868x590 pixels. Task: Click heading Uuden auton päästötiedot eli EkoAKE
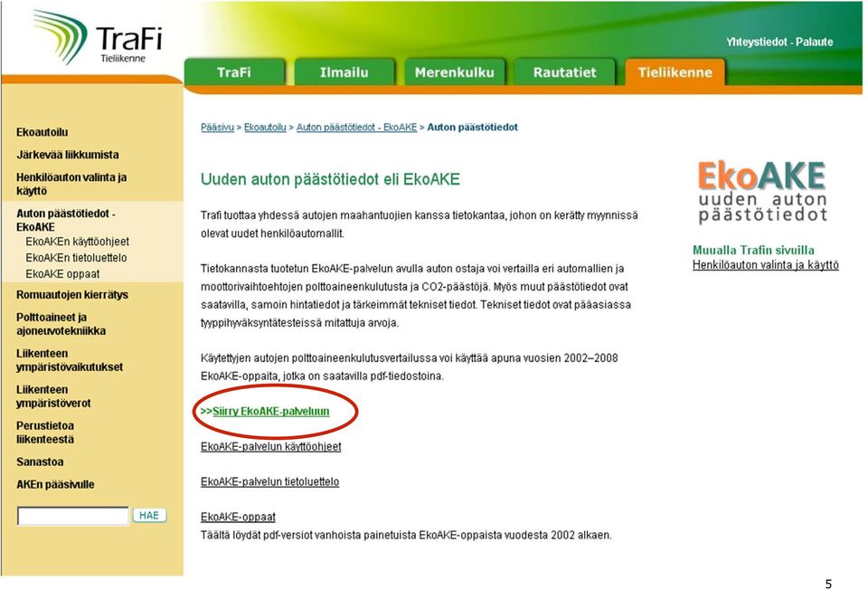coord(331,179)
